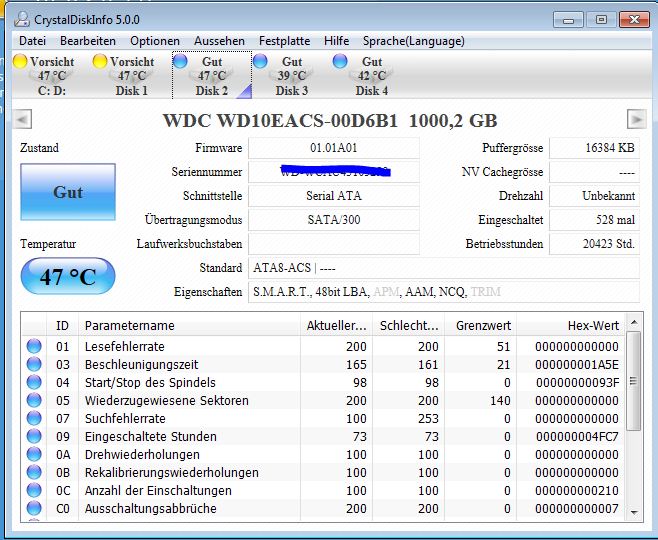Click yellow Vorsicht icon for Disk 1
Viewport: 658px width, 540px height.
click(100, 61)
